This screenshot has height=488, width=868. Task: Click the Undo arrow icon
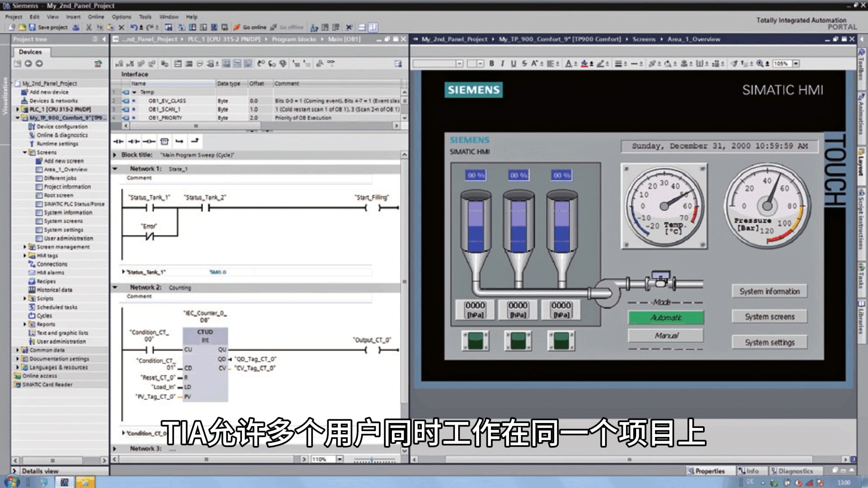click(134, 27)
